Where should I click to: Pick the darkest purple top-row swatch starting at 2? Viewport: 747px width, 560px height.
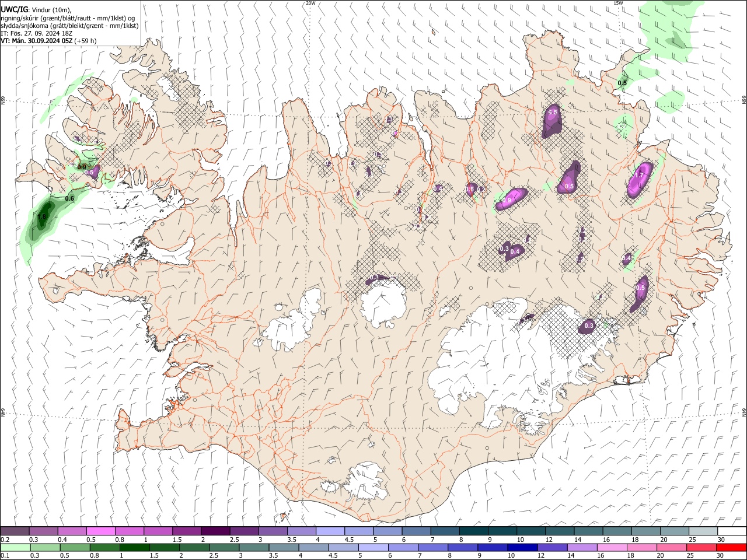(215, 531)
